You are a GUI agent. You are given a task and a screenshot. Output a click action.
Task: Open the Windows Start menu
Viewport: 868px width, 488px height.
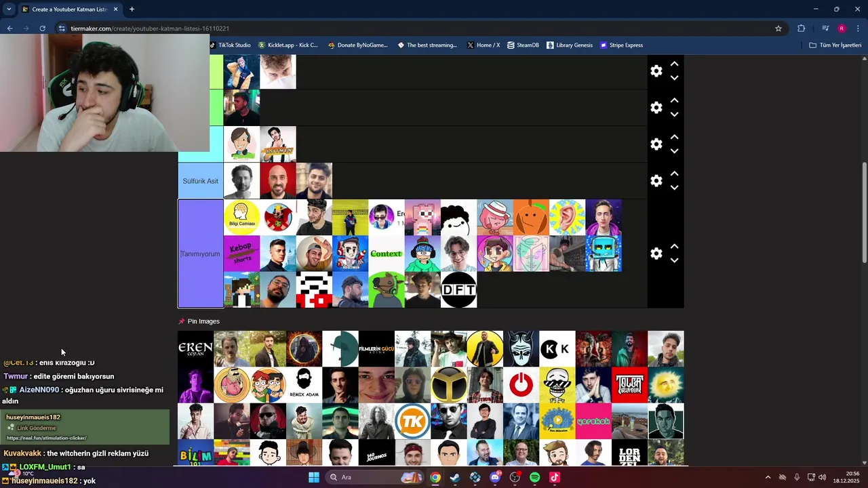click(314, 477)
